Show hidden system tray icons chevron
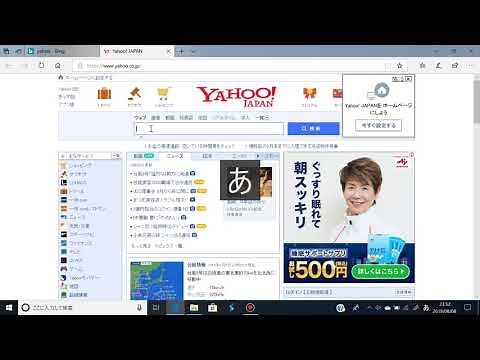 point(369,308)
